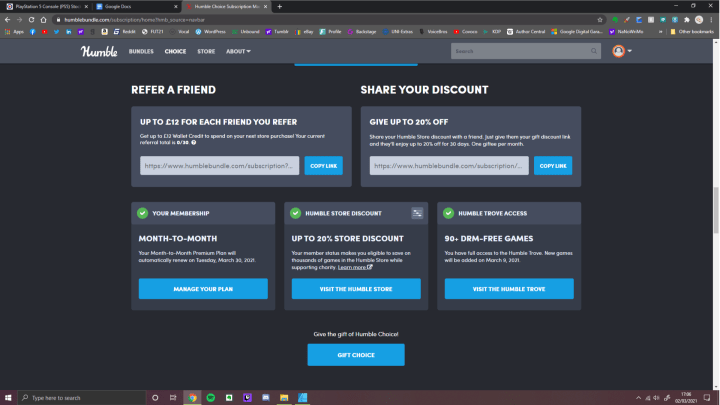This screenshot has height=405, width=720.
Task: Click VISIT THE HUMBLE STORE button
Action: pos(356,289)
